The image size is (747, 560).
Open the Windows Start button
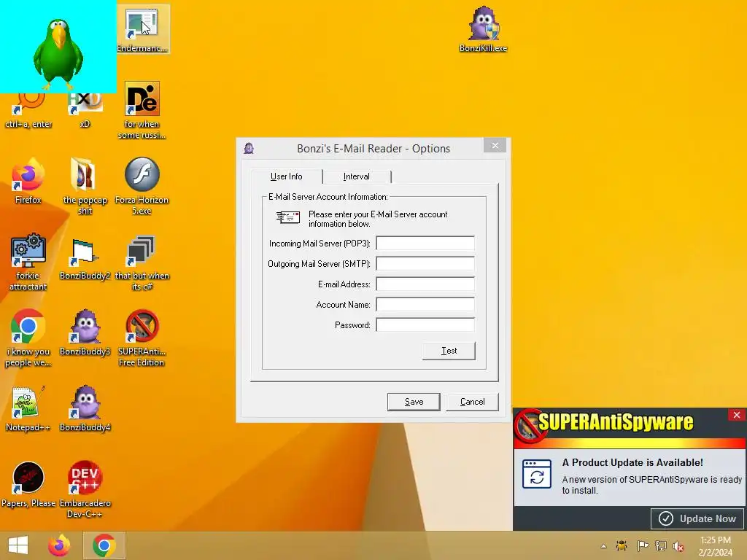point(18,545)
